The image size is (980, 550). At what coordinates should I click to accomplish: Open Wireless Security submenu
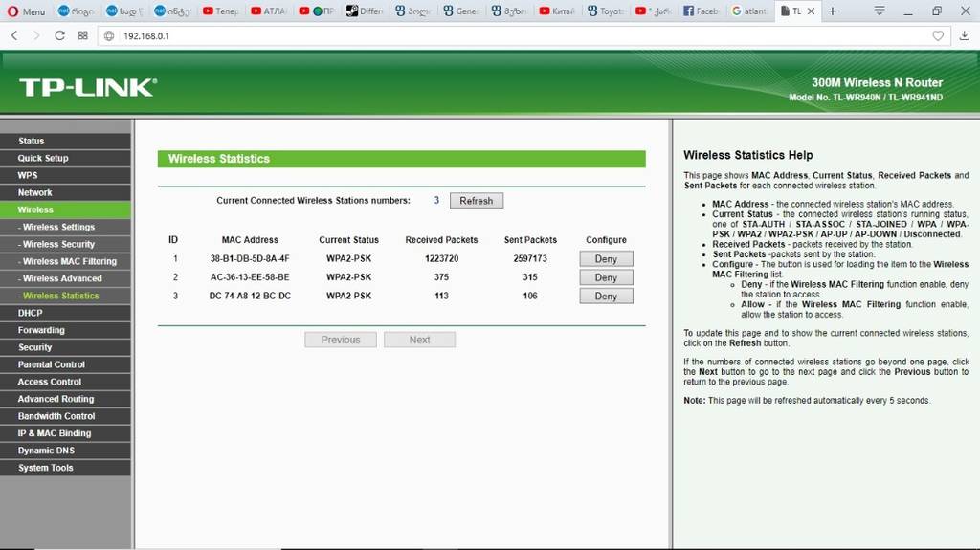click(66, 244)
